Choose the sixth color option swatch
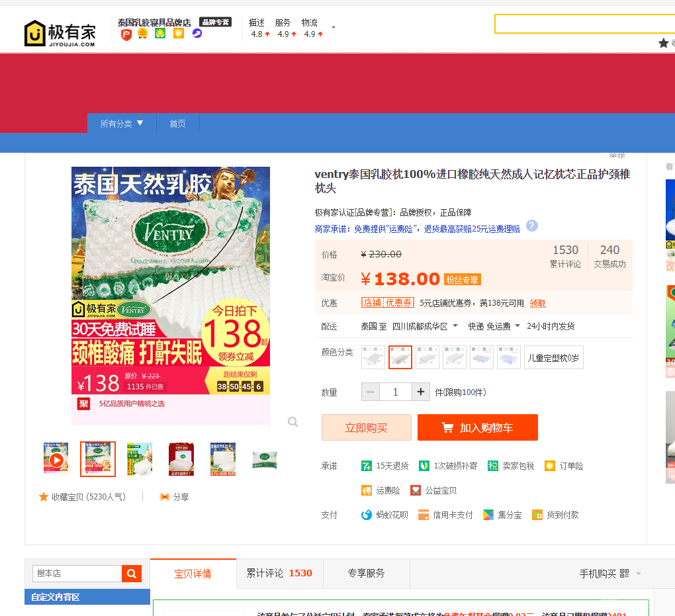This screenshot has width=675, height=616. coord(508,357)
